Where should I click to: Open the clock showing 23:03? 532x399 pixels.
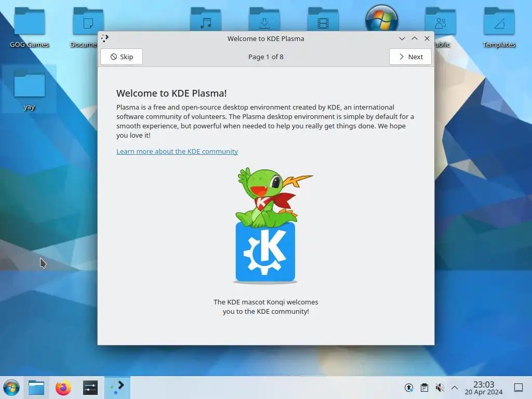click(x=484, y=388)
